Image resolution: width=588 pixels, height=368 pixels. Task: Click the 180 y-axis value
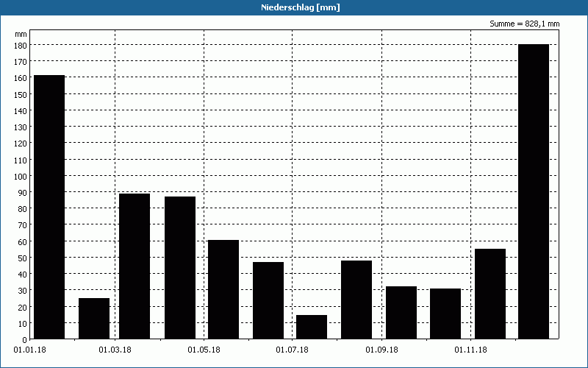(21, 46)
